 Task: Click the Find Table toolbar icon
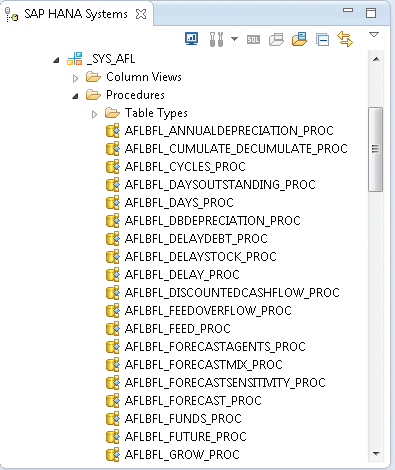[x=276, y=40]
